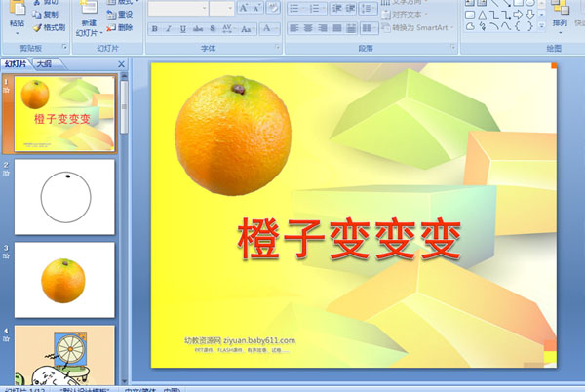585x392 pixels.
Task: Align the text to the left
Action: pyautogui.click(x=294, y=28)
